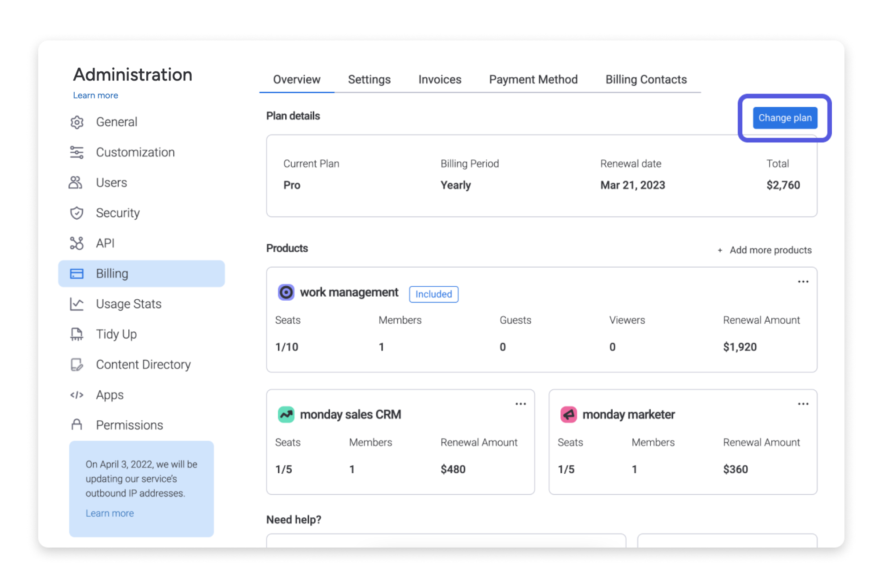The image size is (882, 588).
Task: Click the Users people icon
Action: (x=76, y=182)
